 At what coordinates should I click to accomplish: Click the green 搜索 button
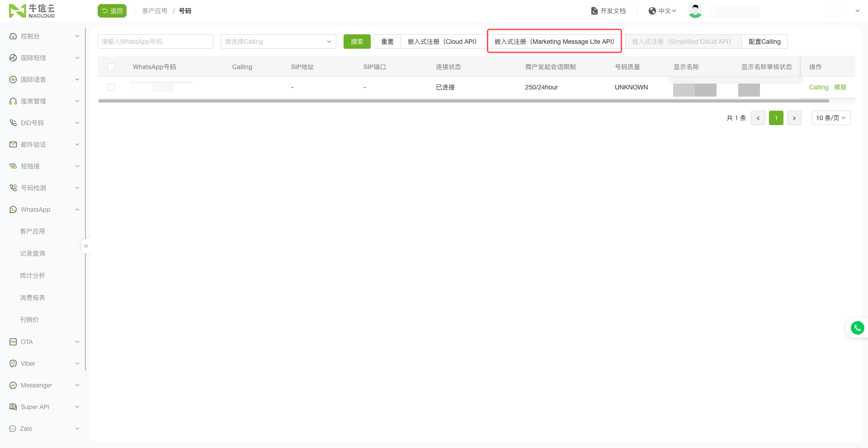[357, 42]
